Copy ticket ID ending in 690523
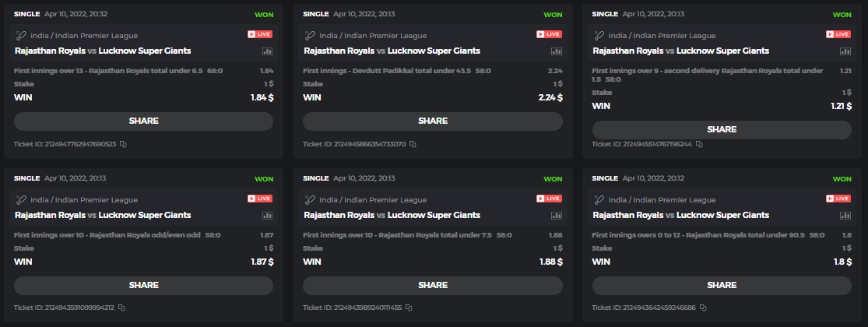The width and height of the screenshot is (868, 327). [x=122, y=144]
